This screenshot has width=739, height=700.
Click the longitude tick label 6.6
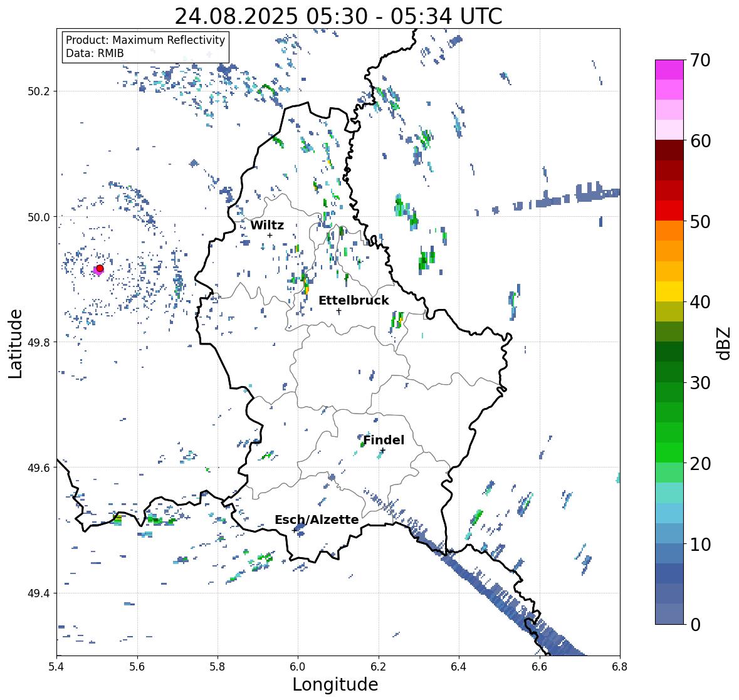(x=540, y=667)
